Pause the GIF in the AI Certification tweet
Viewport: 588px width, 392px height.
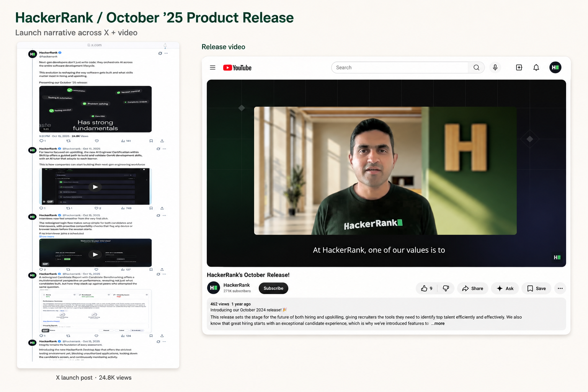tap(44, 201)
